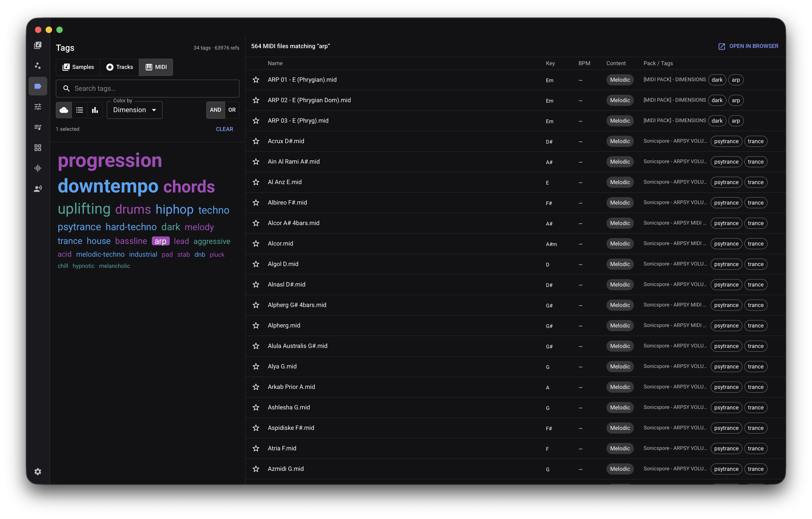This screenshot has width=812, height=519.
Task: Set tag matching to OR
Action: point(232,110)
